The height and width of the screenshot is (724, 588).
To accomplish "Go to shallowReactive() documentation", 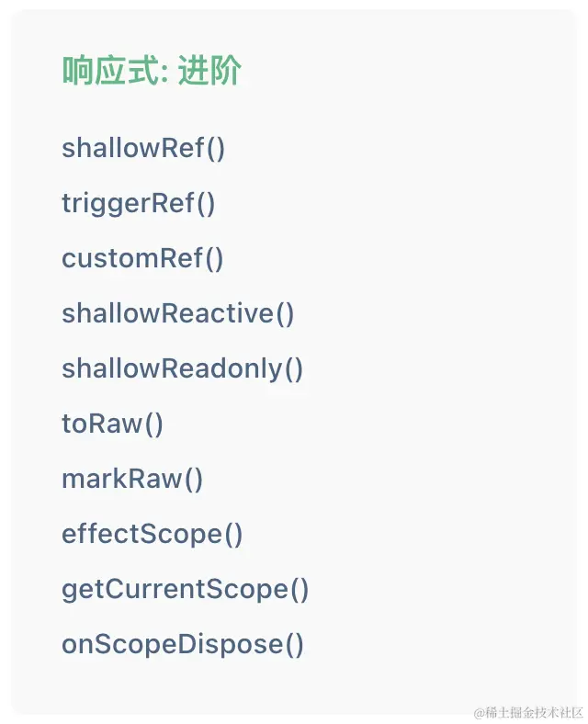I will coord(178,313).
